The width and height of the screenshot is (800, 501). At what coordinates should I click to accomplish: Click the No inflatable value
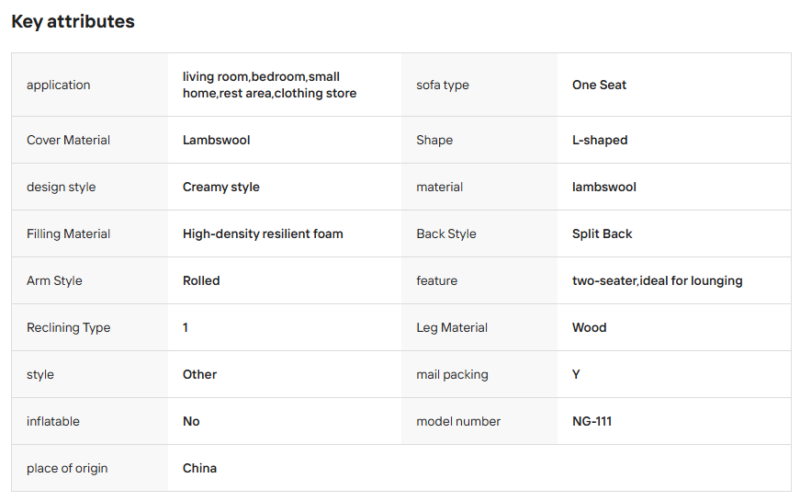tap(191, 421)
